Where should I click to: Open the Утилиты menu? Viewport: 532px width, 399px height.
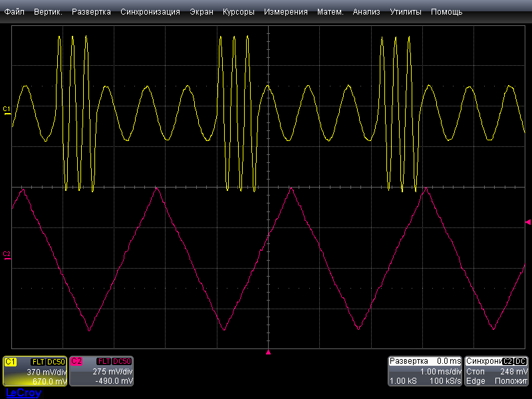pyautogui.click(x=405, y=12)
